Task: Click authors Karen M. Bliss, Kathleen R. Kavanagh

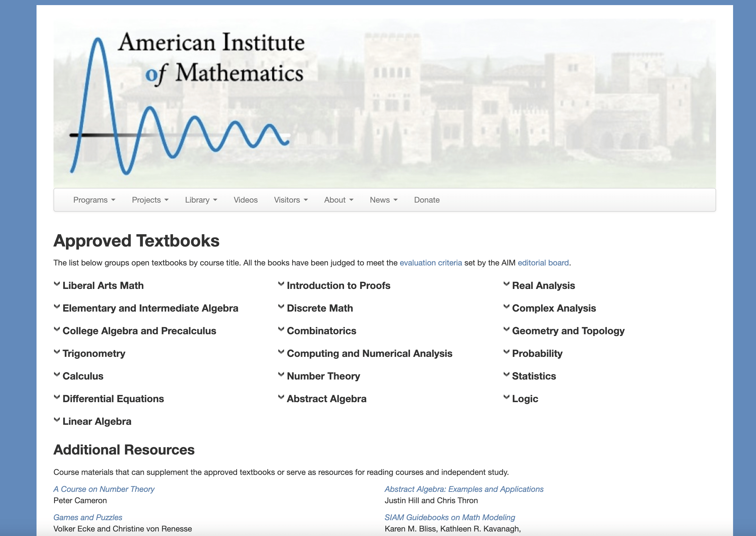Action: 453,529
